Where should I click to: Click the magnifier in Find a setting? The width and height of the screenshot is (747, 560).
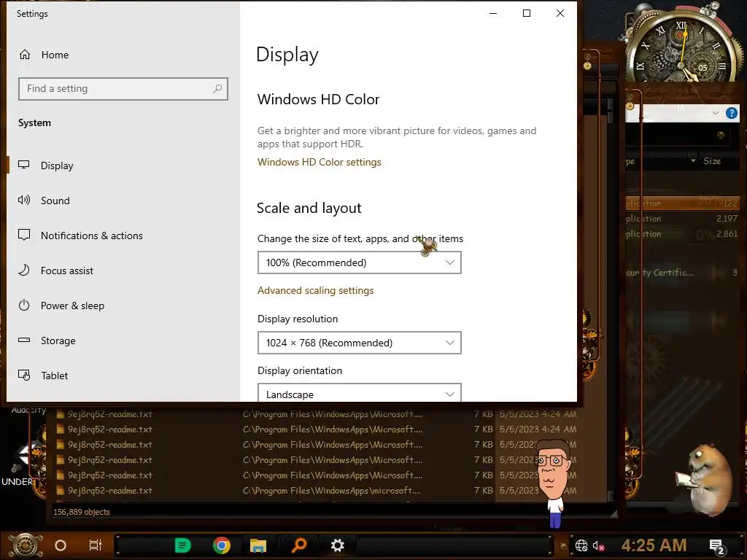point(217,88)
